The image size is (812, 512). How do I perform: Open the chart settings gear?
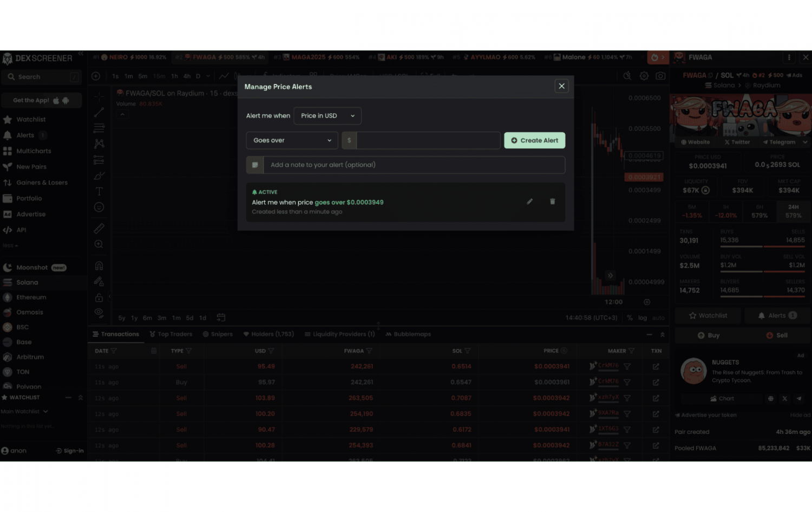(x=644, y=76)
